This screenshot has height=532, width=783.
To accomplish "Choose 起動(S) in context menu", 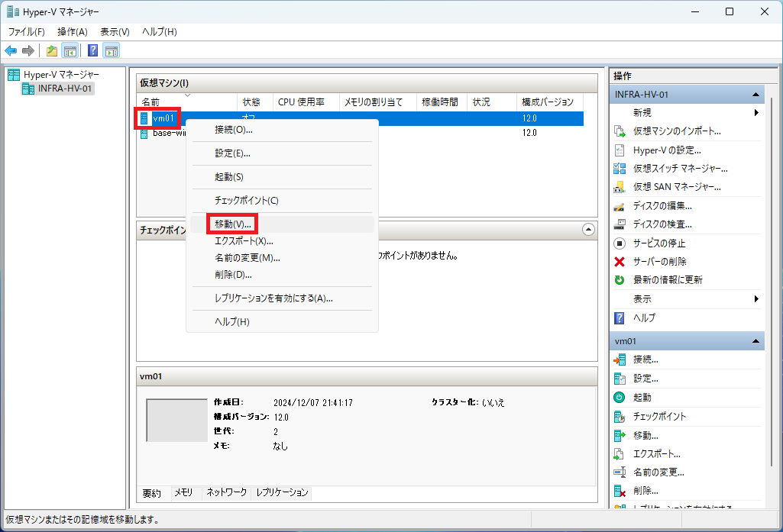I will [282, 177].
